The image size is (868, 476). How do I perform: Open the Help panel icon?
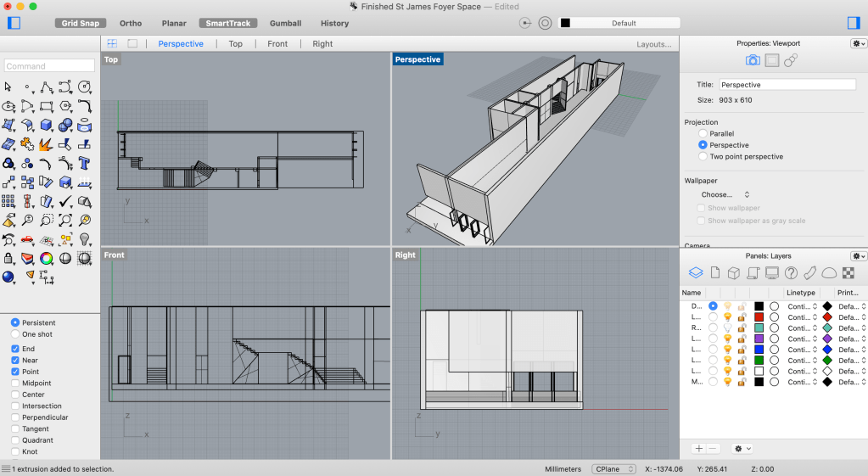click(x=791, y=272)
